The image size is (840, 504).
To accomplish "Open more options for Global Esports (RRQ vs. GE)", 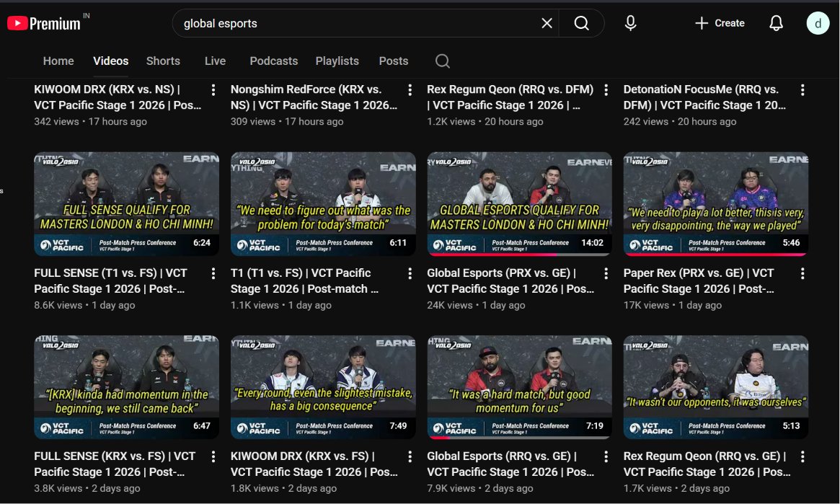I will click(606, 457).
